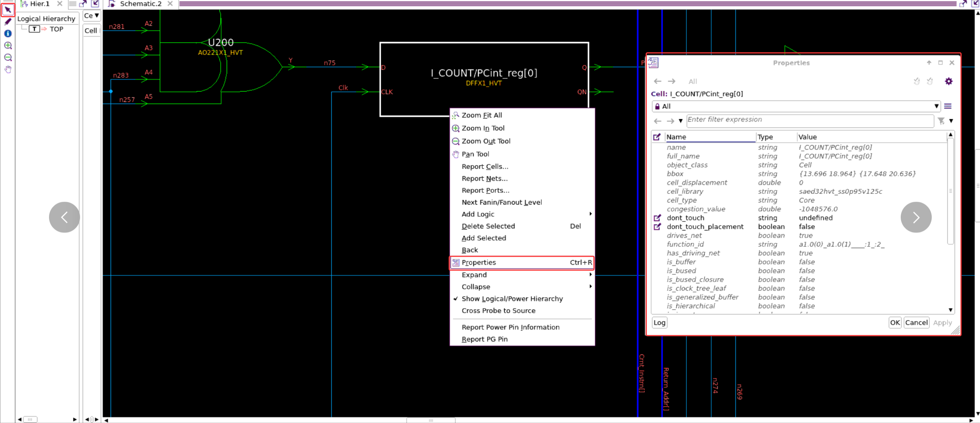The image size is (980, 423).
Task: Toggle edit icon for dont_touch_placement property
Action: click(x=657, y=226)
